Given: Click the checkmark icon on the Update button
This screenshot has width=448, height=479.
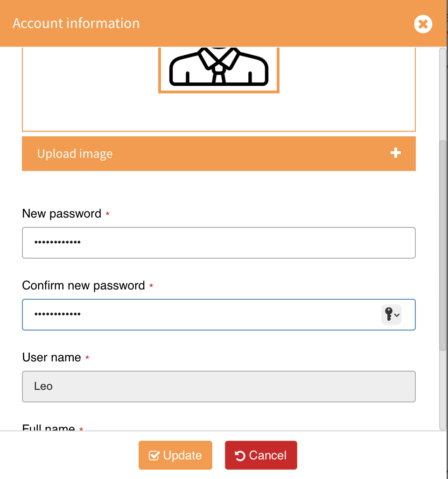Looking at the screenshot, I should click(x=154, y=456).
